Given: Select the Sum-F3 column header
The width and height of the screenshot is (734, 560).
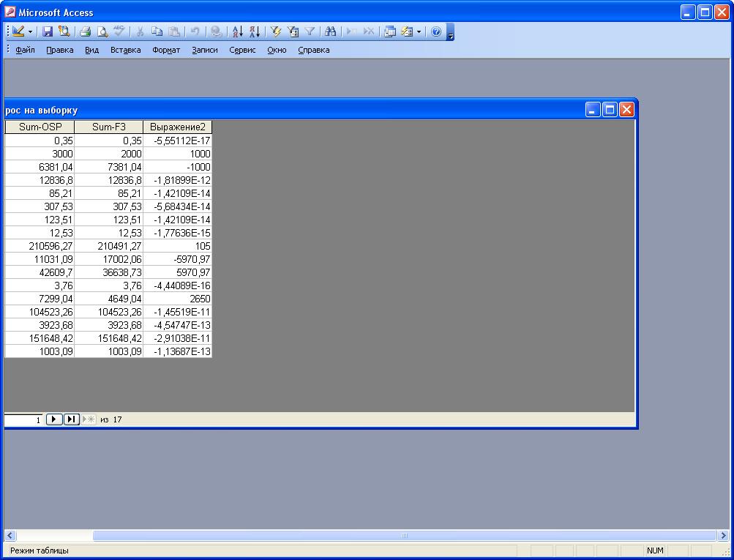Looking at the screenshot, I should click(108, 127).
